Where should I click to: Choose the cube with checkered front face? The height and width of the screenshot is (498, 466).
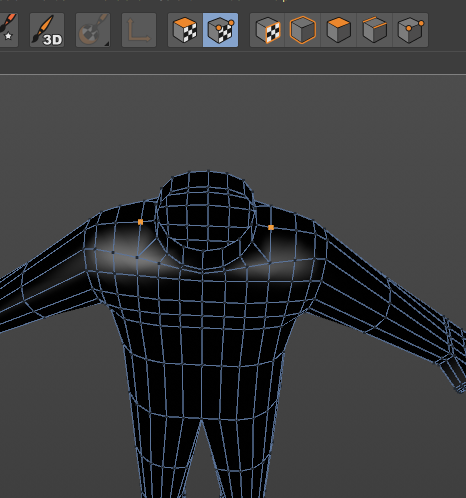click(267, 30)
